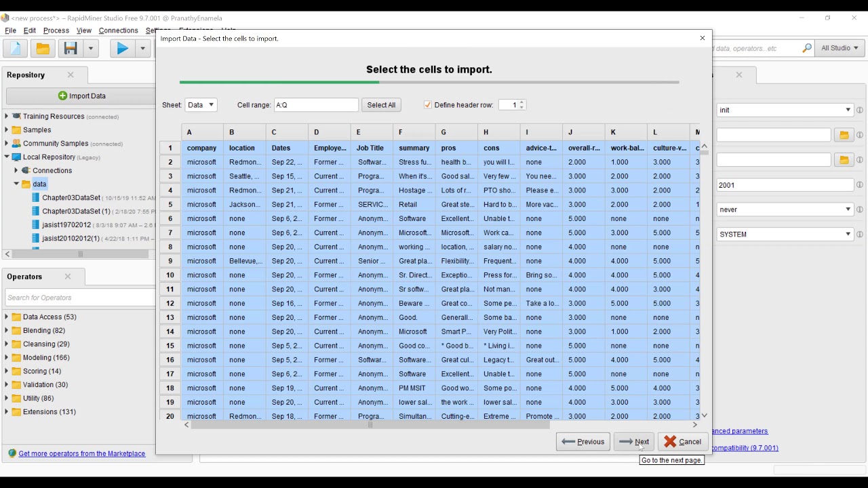
Task: Click the Search for Operators field
Action: (x=80, y=298)
